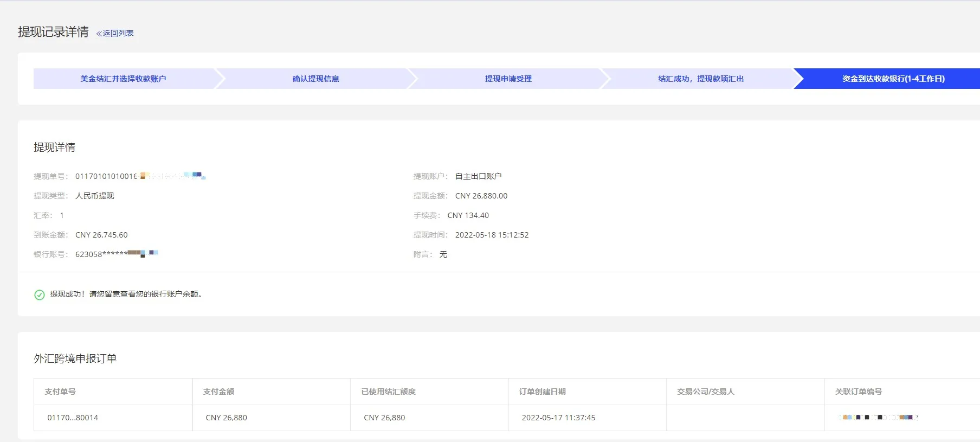The width and height of the screenshot is (980, 442).
Task: Click the 交易公司/交易人 column header
Action: pos(705,392)
